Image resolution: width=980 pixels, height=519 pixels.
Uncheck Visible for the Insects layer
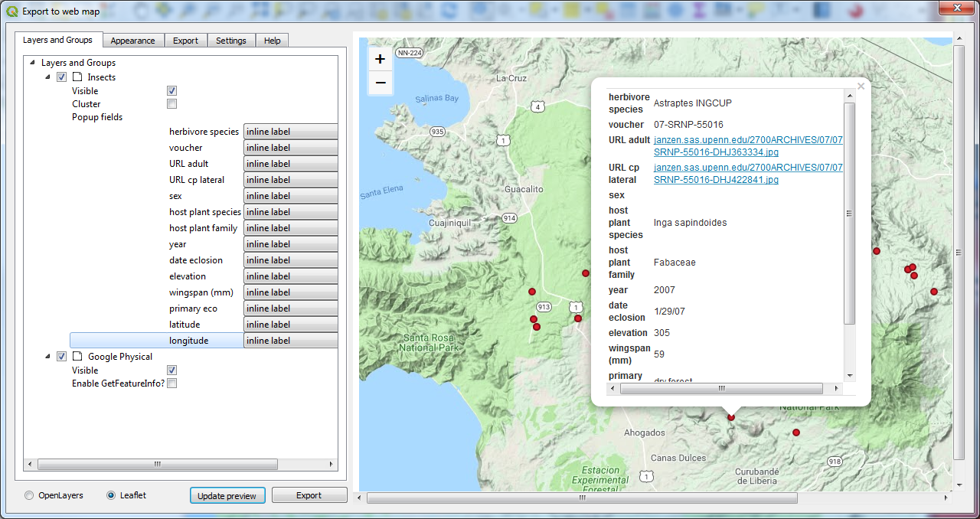point(172,90)
